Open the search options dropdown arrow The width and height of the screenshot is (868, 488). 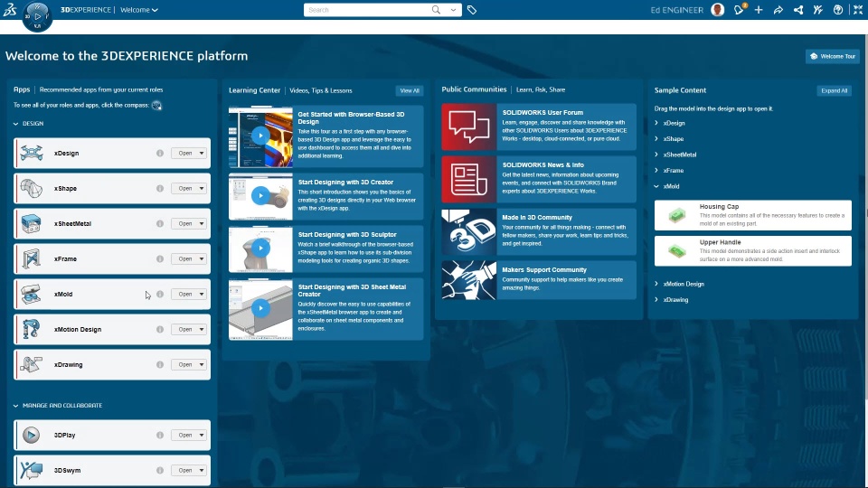click(453, 9)
